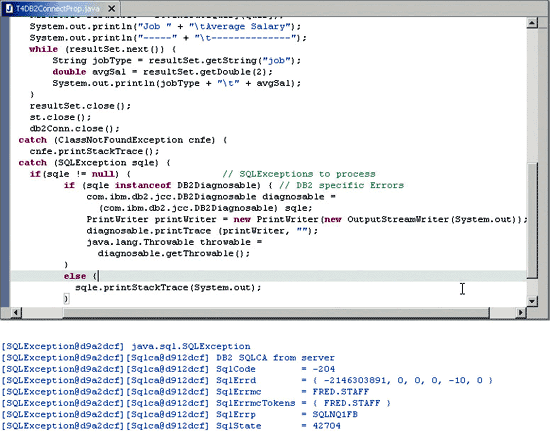Click the SqlErrmc value 'FRED.STAFF'

pos(341,392)
